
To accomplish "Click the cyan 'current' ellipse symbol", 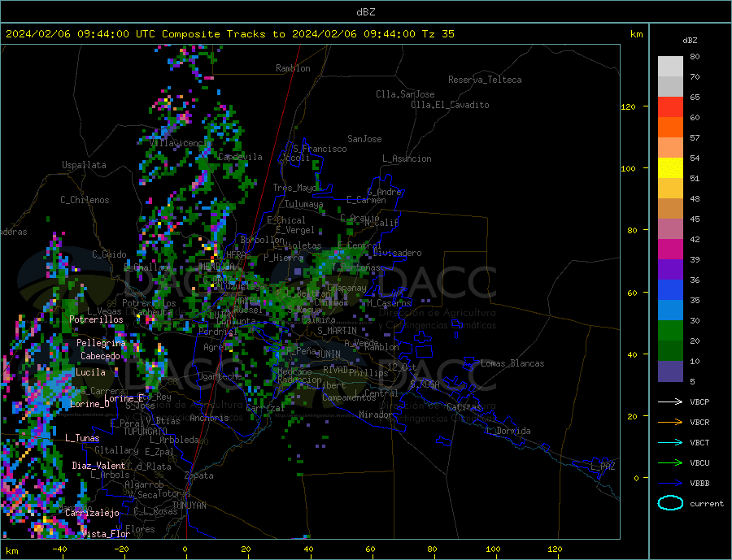I will tap(670, 503).
